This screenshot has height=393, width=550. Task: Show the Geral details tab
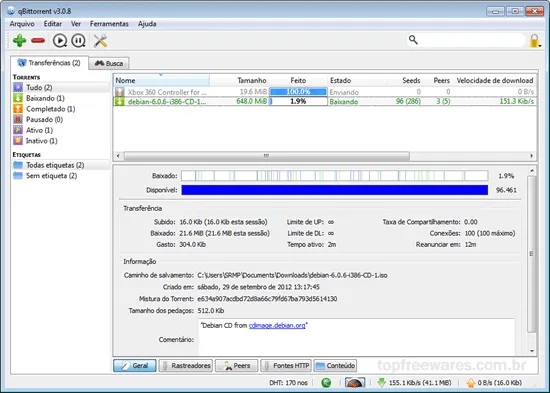(x=135, y=366)
